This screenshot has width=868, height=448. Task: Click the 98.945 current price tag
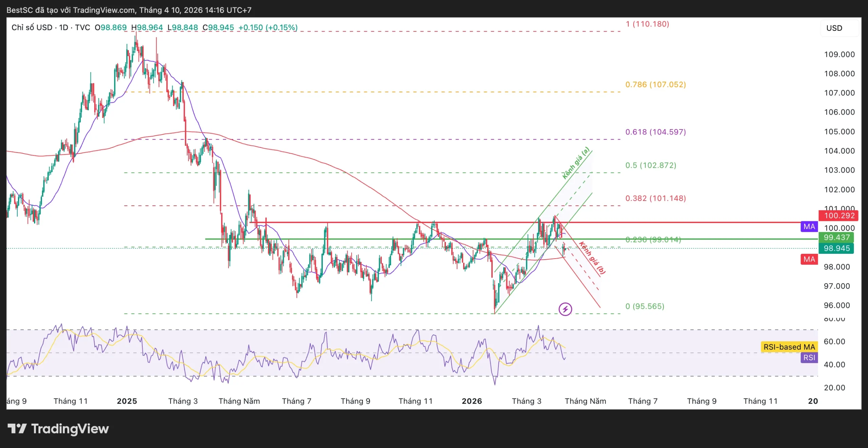coord(836,248)
